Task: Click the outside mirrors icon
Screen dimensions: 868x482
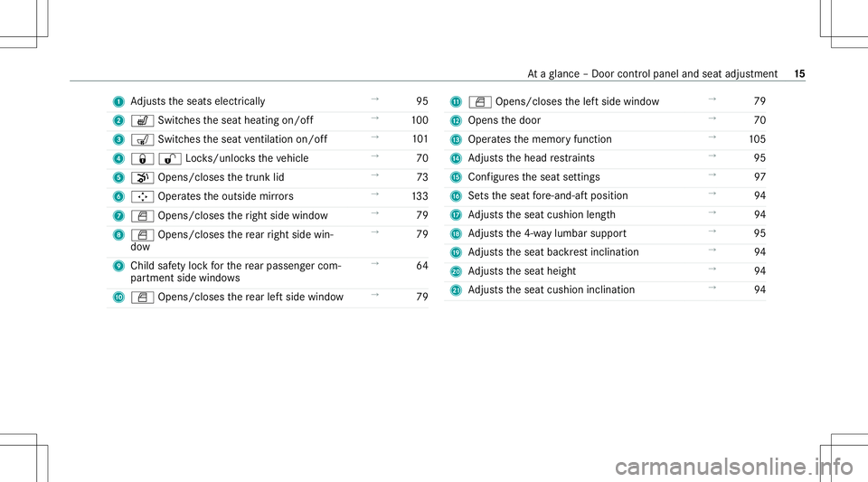Action: coord(142,196)
